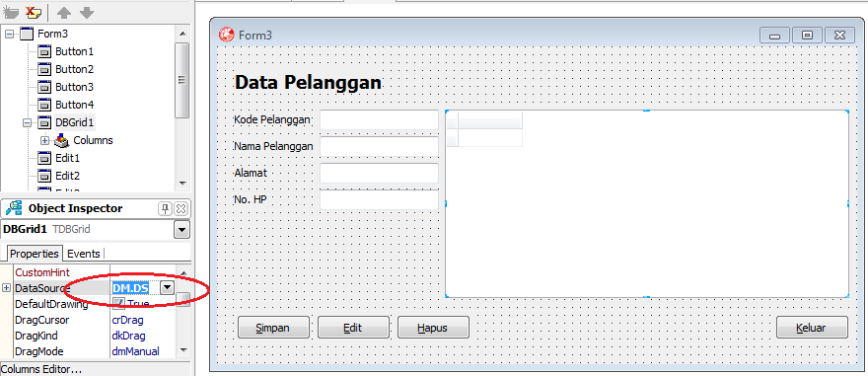Expand the Columns tree node
This screenshot has width=868, height=376.
pyautogui.click(x=44, y=141)
